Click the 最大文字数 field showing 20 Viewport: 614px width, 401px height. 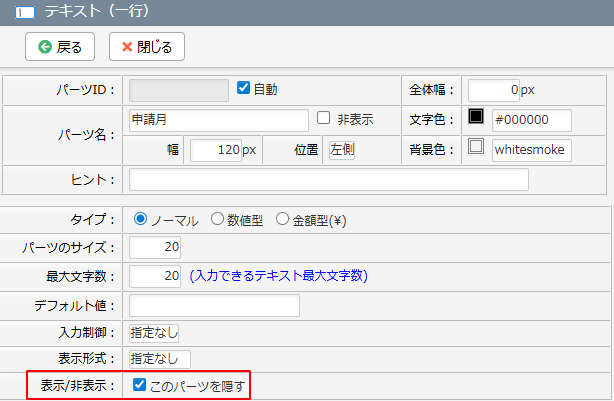[155, 276]
